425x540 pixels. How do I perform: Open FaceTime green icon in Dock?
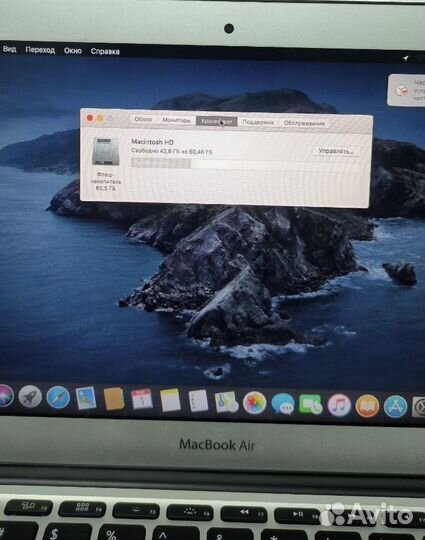(x=311, y=405)
